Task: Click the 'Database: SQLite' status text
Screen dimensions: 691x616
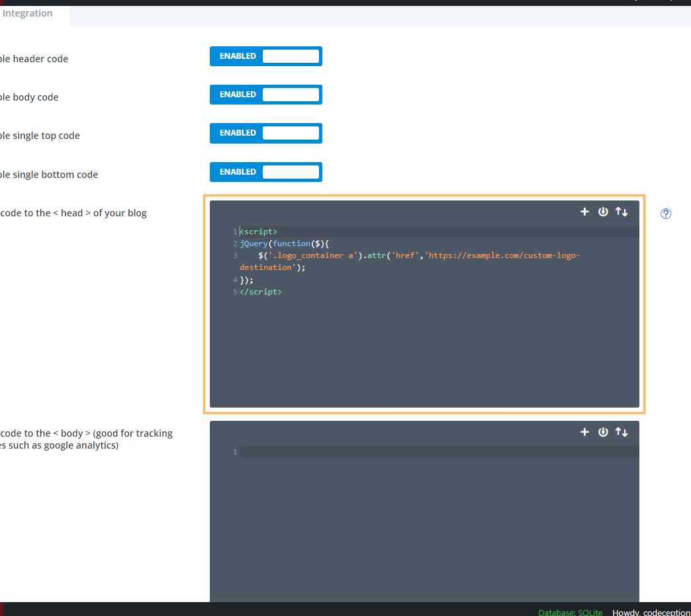Action: (570, 613)
